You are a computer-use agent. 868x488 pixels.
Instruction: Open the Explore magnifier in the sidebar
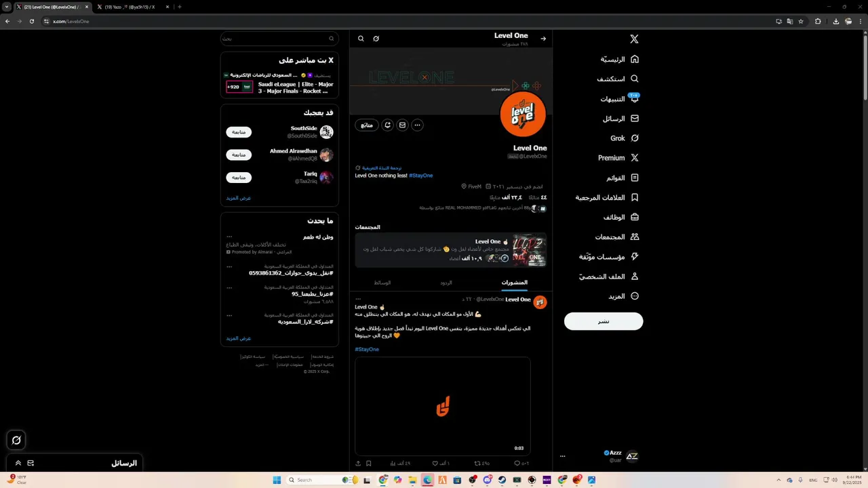point(635,79)
